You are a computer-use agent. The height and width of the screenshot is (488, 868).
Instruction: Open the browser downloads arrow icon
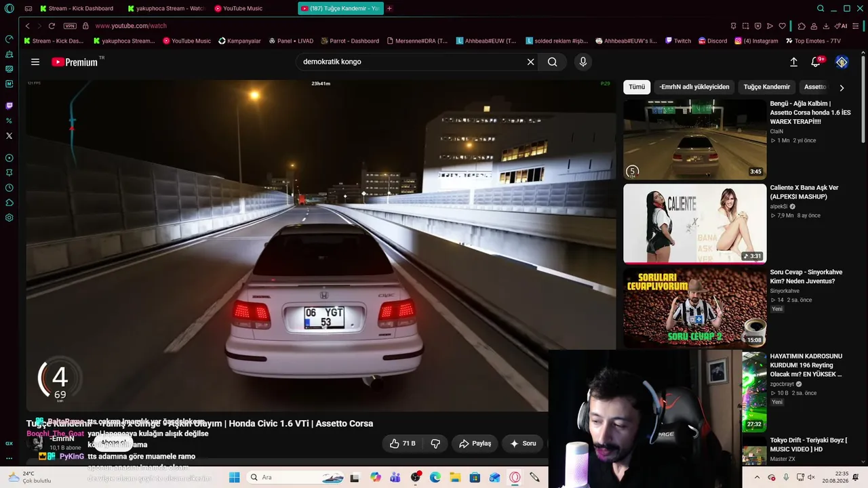coord(825,26)
